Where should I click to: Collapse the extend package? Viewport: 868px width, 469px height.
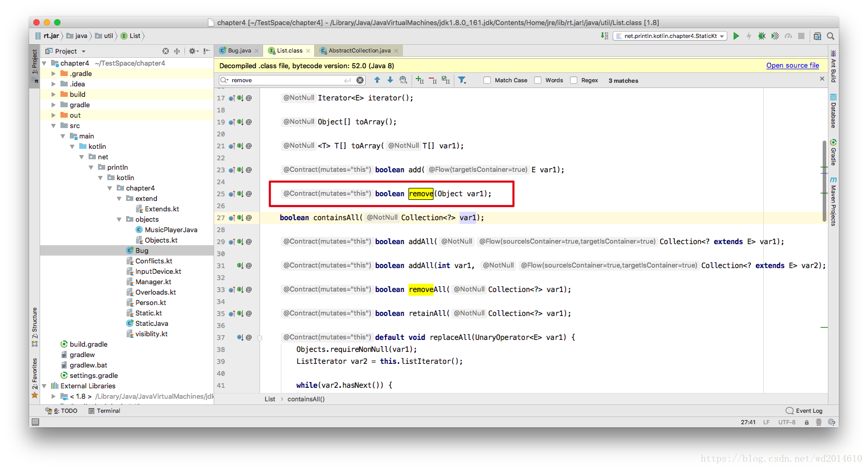coord(119,198)
